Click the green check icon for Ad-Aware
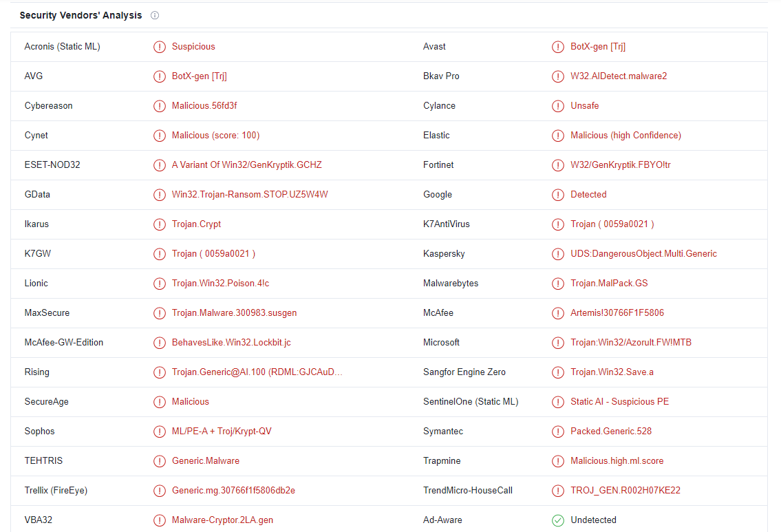This screenshot has width=781, height=532. point(558,520)
